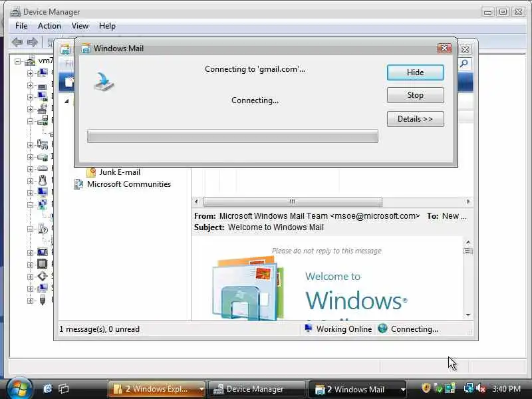Click the download-to-tray icon in the dialog

click(x=104, y=82)
